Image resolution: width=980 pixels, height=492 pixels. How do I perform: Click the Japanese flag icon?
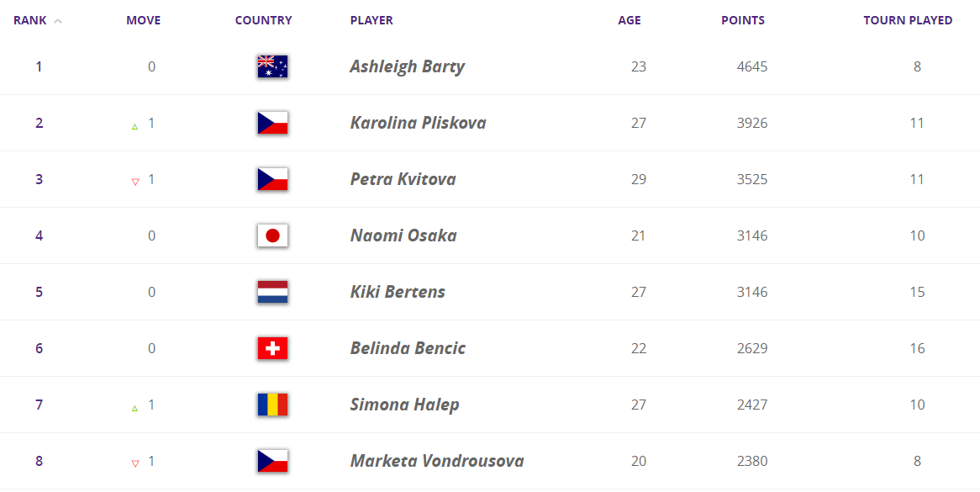click(272, 235)
